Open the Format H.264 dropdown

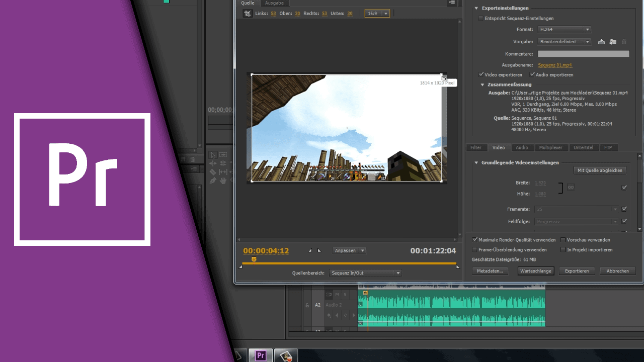564,30
